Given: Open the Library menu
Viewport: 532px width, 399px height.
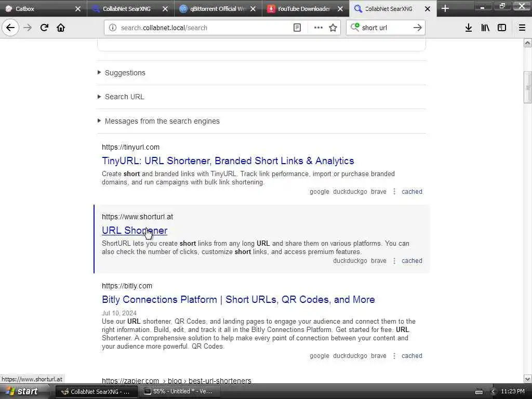Looking at the screenshot, I should (485, 28).
